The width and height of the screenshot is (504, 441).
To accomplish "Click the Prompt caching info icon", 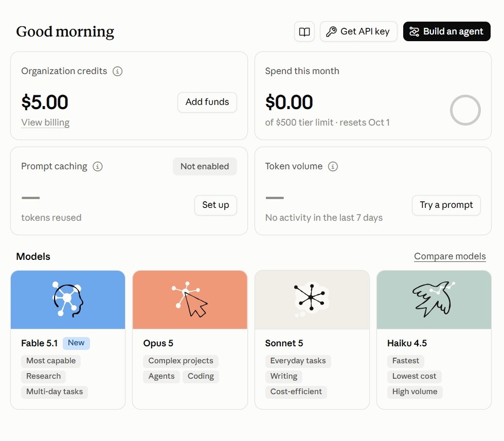I will coord(98,166).
